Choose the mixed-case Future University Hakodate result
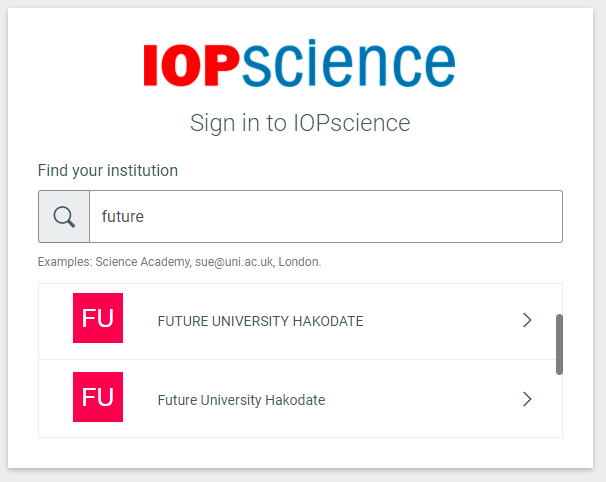 [298, 399]
